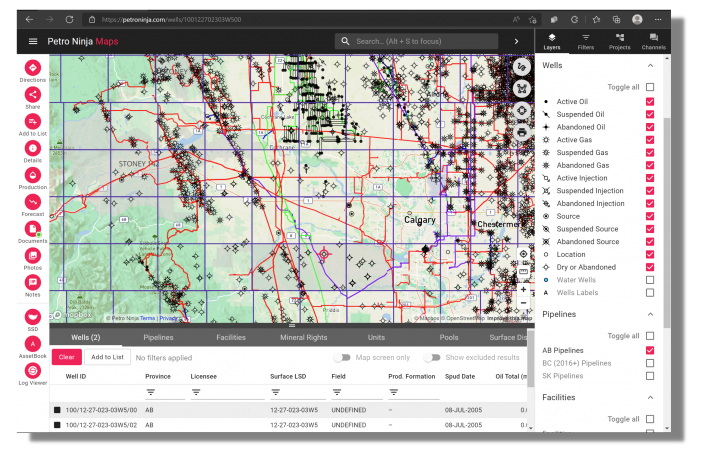Open the Province column filter
The width and height of the screenshot is (705, 456).
[x=152, y=392]
